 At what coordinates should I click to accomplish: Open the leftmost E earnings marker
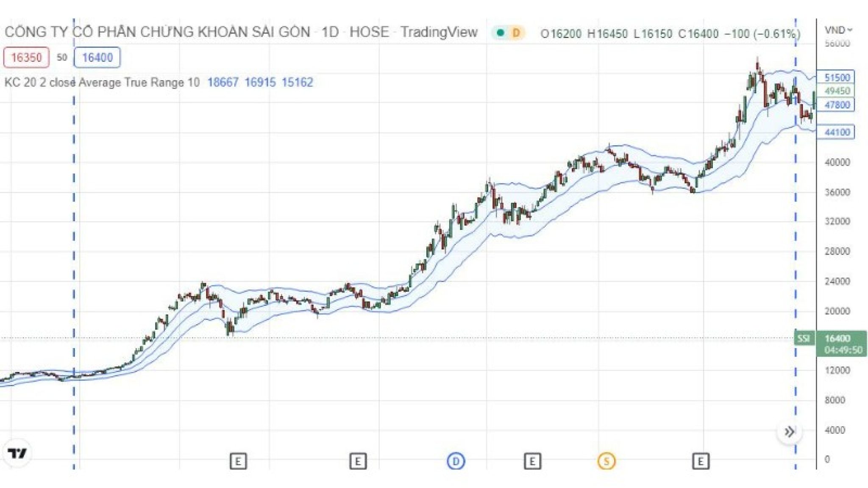[238, 461]
